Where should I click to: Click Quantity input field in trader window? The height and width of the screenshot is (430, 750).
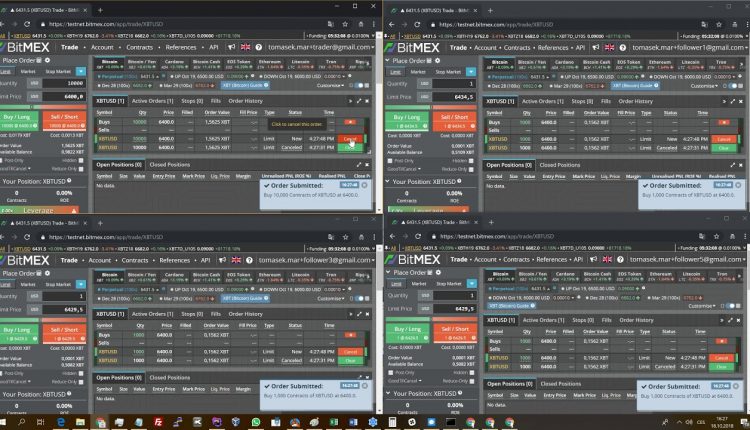pos(64,83)
